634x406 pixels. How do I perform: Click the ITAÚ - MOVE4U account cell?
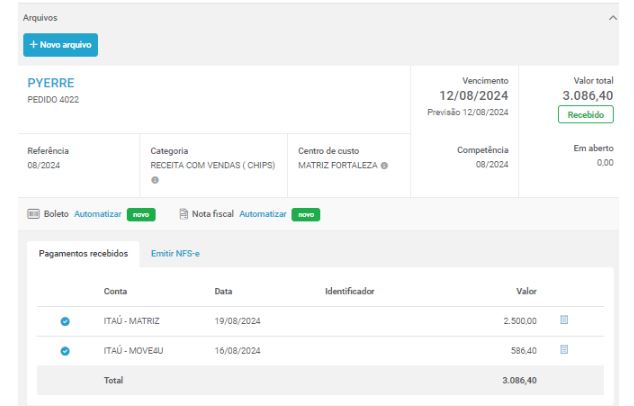point(133,351)
